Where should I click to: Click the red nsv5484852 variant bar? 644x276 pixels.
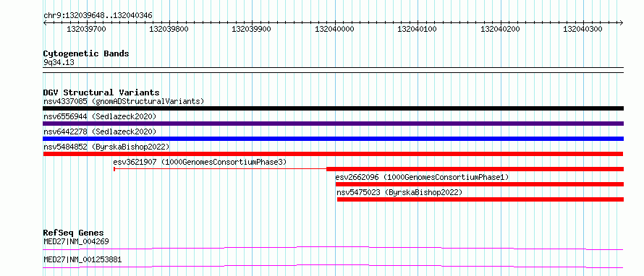[x=333, y=154]
